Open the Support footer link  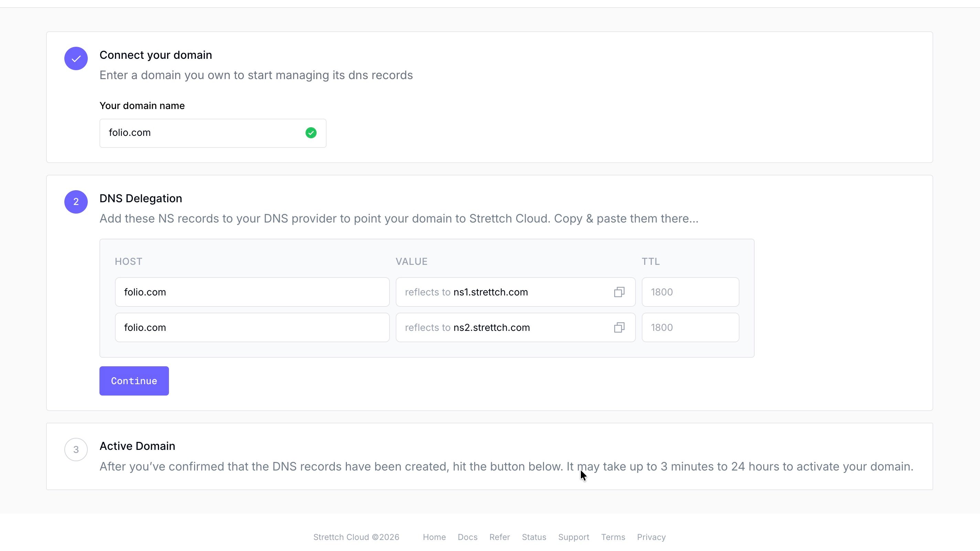[573, 537]
